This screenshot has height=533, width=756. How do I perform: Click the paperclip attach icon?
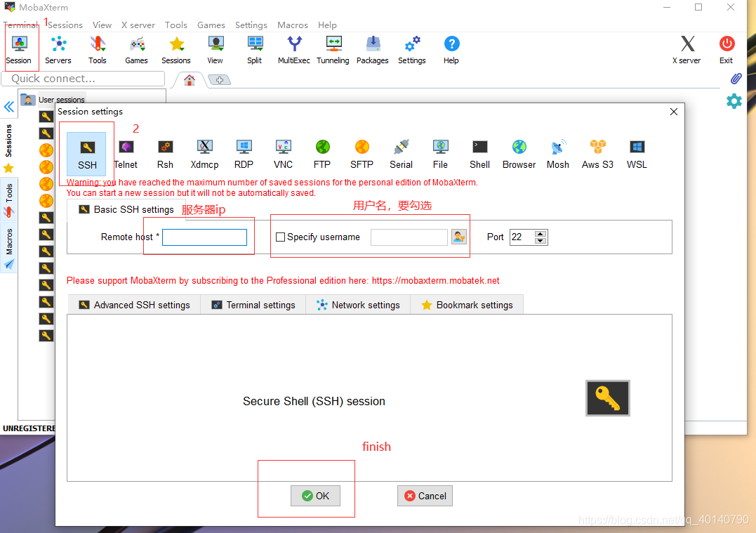pos(736,79)
